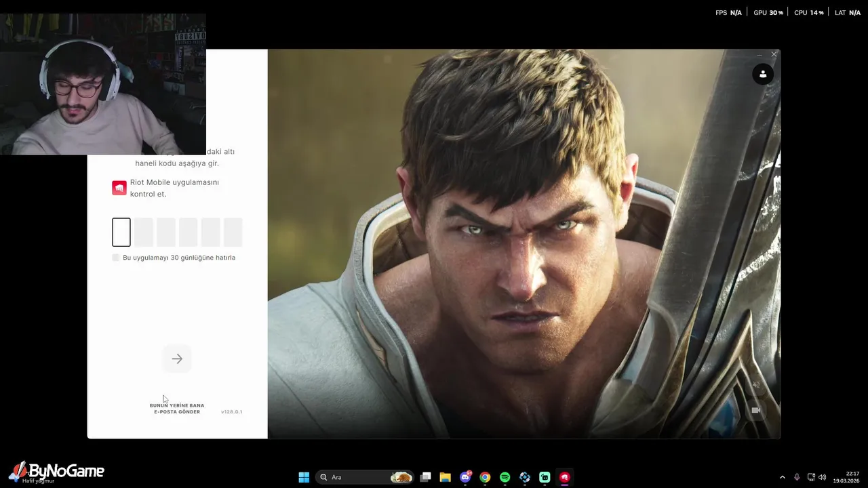Enable 'Bu uygulamayı 30 günlüğüne hatırla' checkbox
Screen dimensions: 868x488
[116, 258]
